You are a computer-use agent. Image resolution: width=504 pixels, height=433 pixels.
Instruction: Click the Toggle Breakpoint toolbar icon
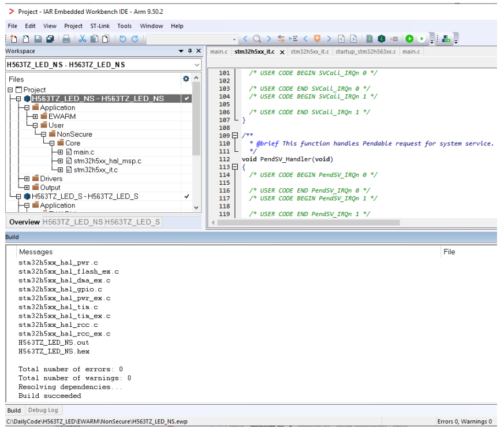click(394, 39)
